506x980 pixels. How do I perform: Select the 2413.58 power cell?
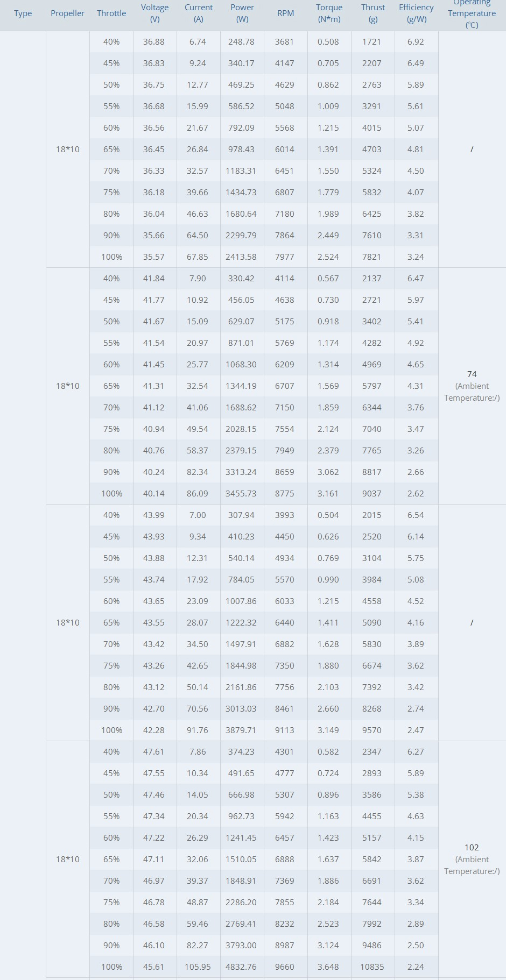tap(241, 257)
